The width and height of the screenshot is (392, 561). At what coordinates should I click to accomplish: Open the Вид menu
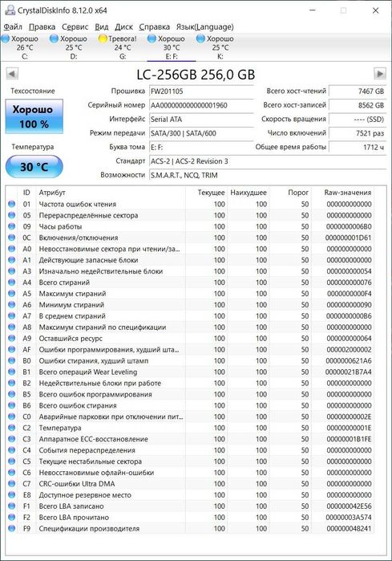tap(102, 26)
